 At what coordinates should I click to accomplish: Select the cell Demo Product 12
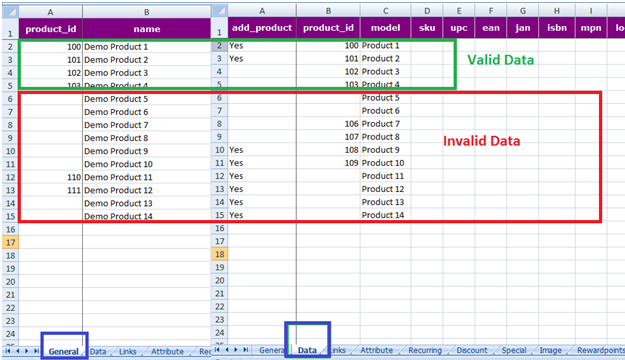(x=147, y=190)
